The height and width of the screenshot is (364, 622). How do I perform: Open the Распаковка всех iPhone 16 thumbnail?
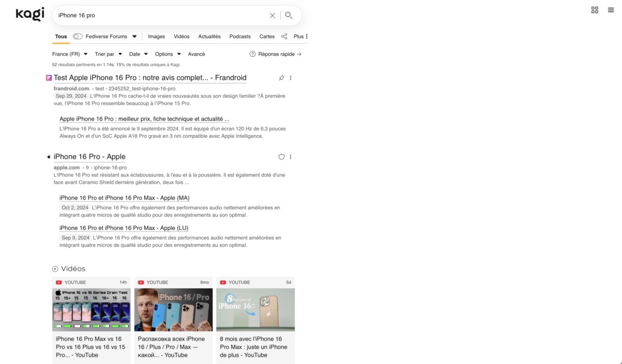coord(174,310)
